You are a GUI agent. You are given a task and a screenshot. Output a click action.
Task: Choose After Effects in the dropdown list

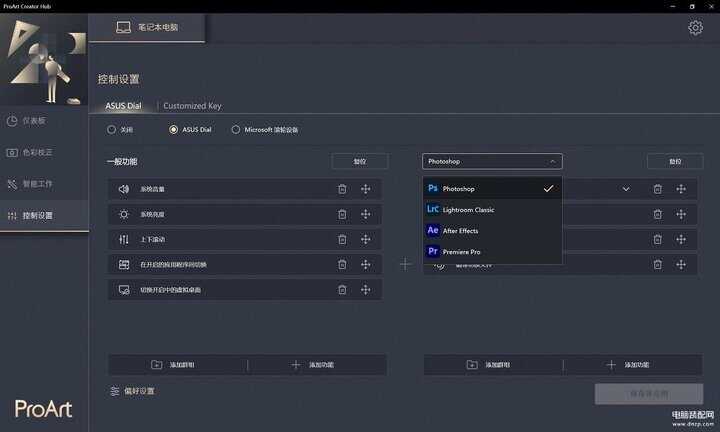tap(492, 231)
